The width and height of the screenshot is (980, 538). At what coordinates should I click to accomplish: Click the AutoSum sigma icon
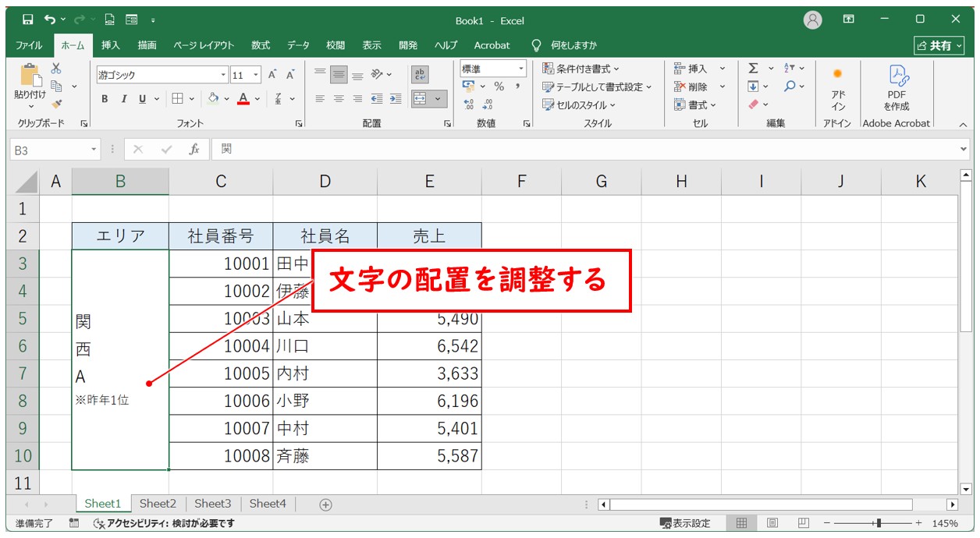pyautogui.click(x=753, y=69)
